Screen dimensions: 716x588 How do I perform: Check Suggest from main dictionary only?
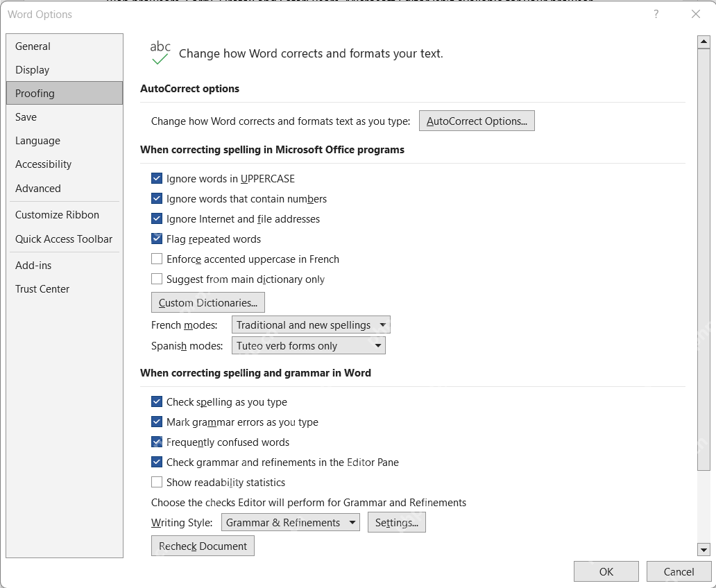(157, 279)
